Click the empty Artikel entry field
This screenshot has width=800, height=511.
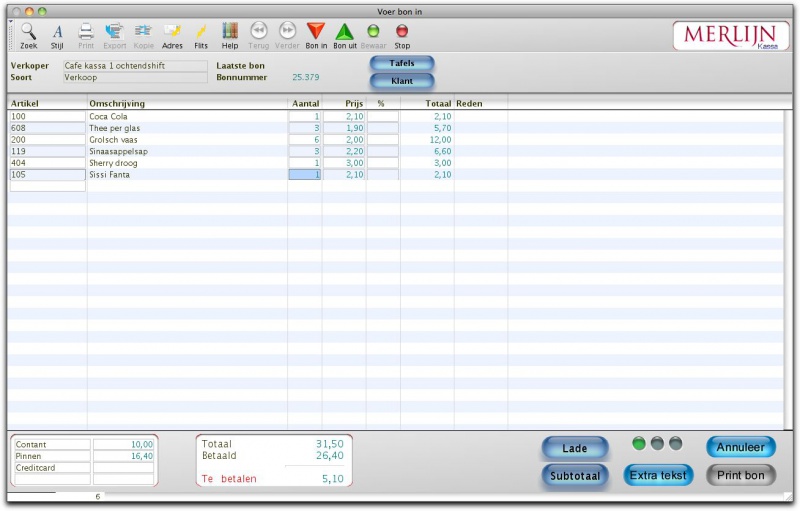click(48, 186)
